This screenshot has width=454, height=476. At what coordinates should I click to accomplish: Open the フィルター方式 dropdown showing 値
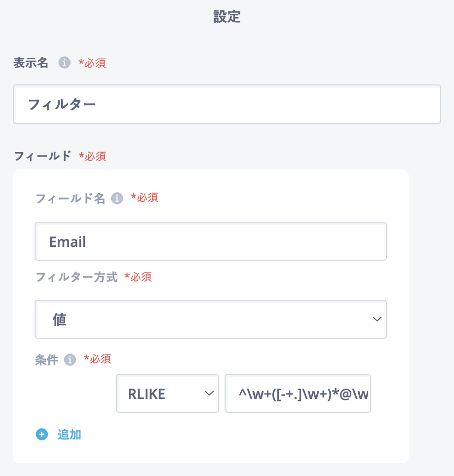211,319
